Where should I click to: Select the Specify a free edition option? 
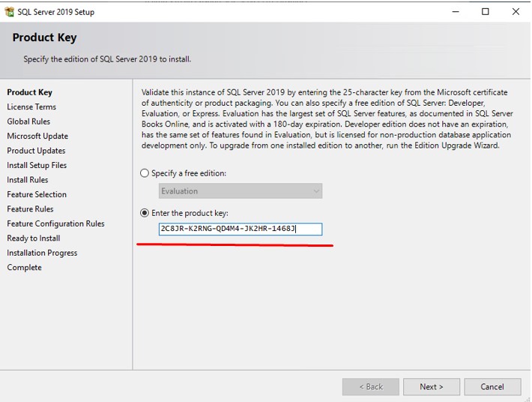(145, 173)
